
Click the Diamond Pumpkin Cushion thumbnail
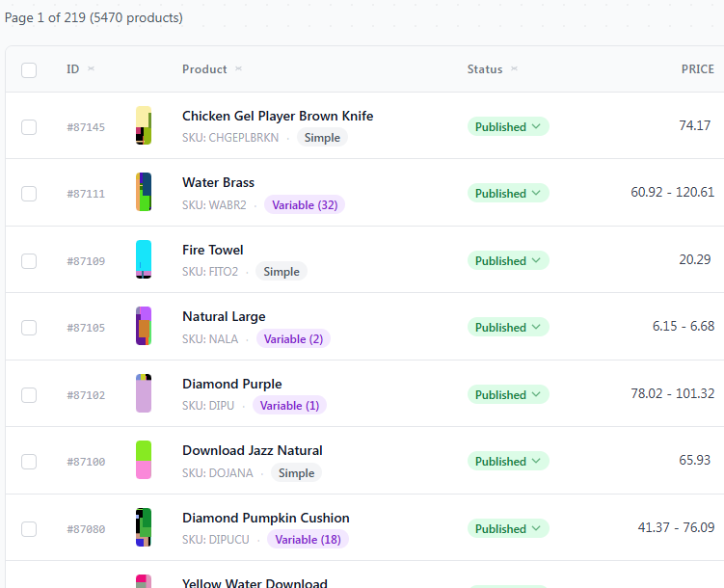(x=144, y=527)
